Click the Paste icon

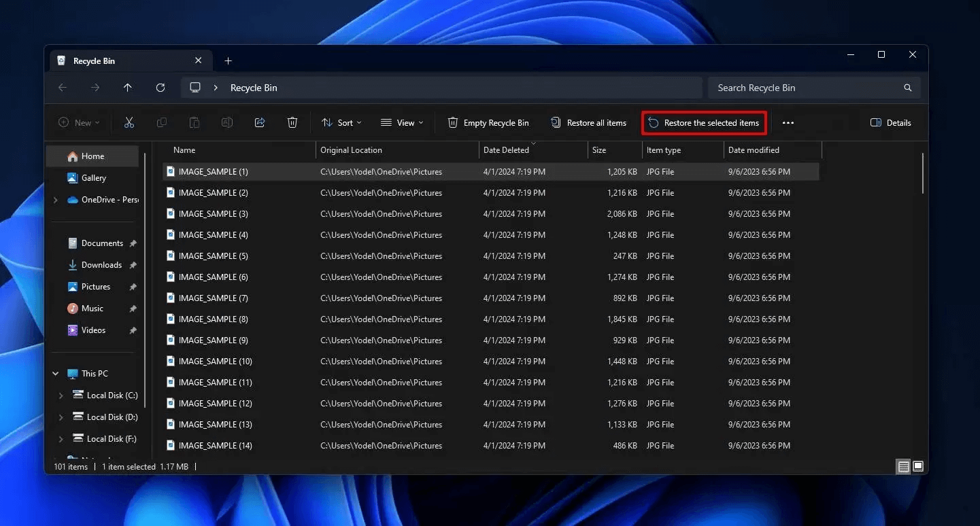pyautogui.click(x=195, y=122)
